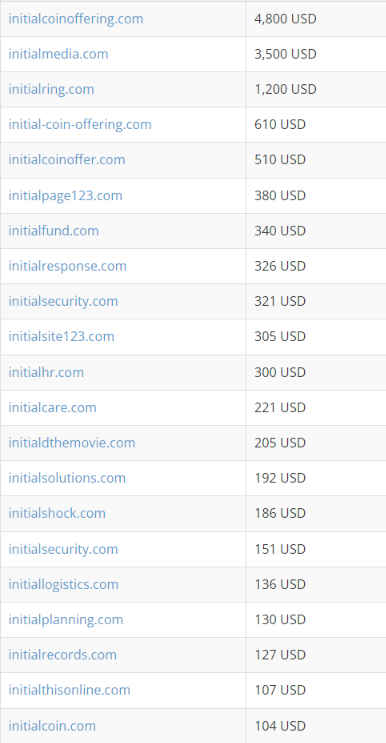Open the initialsolutions.com listing
This screenshot has height=743, width=386.
click(67, 478)
